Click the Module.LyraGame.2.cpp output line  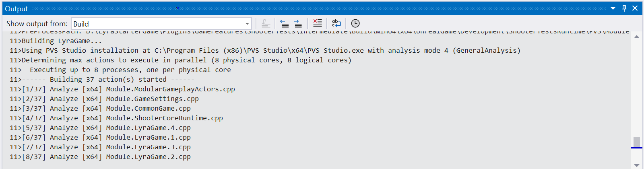(x=148, y=157)
